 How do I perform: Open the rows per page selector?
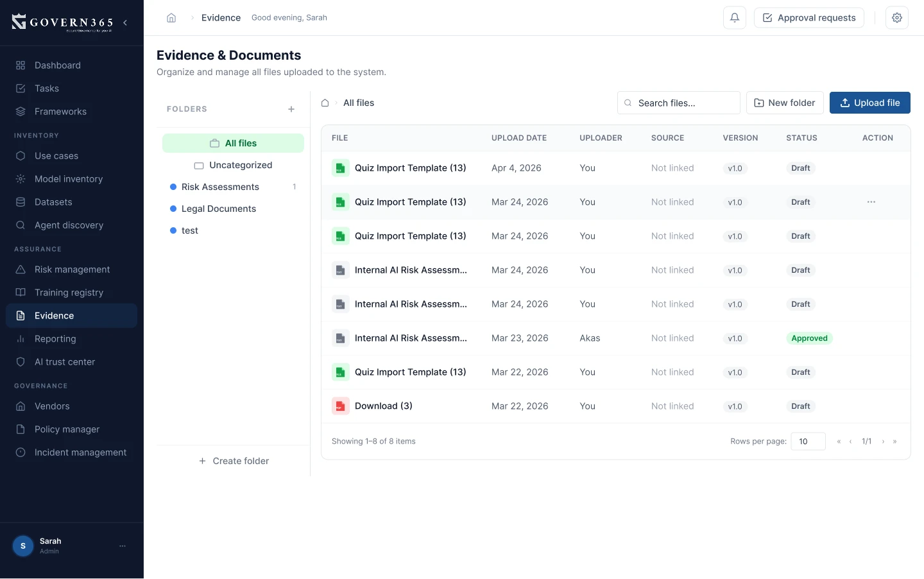tap(807, 442)
